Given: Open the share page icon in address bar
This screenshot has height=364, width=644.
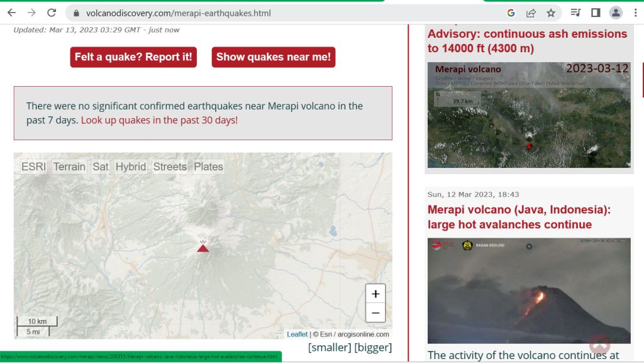Looking at the screenshot, I should tap(531, 13).
